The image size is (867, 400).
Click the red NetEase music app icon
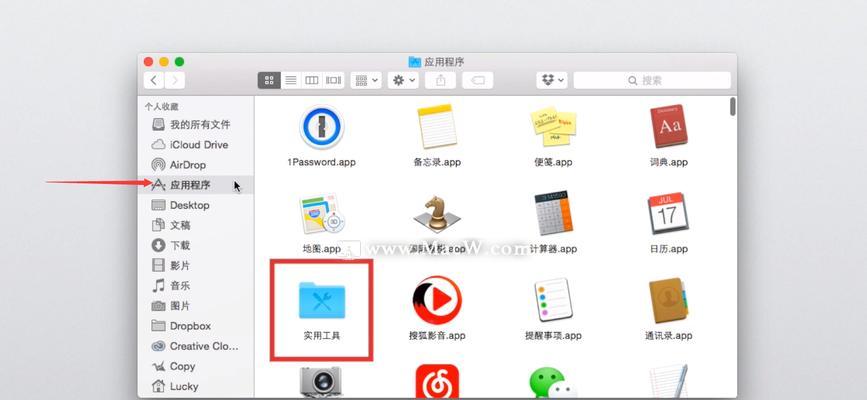437,382
